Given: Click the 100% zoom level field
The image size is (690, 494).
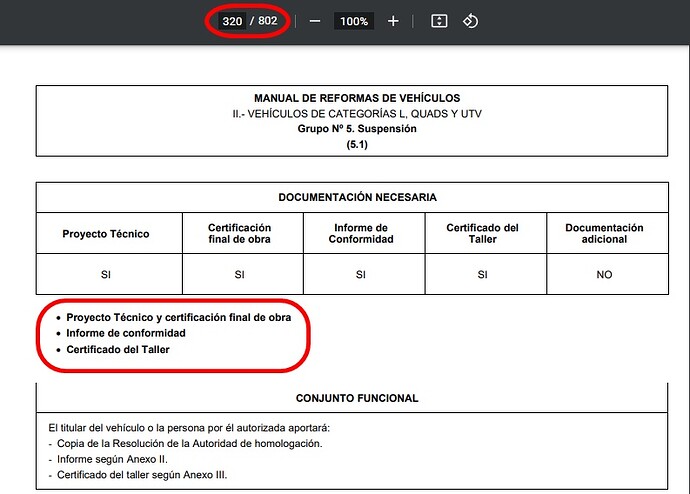Looking at the screenshot, I should point(354,21).
